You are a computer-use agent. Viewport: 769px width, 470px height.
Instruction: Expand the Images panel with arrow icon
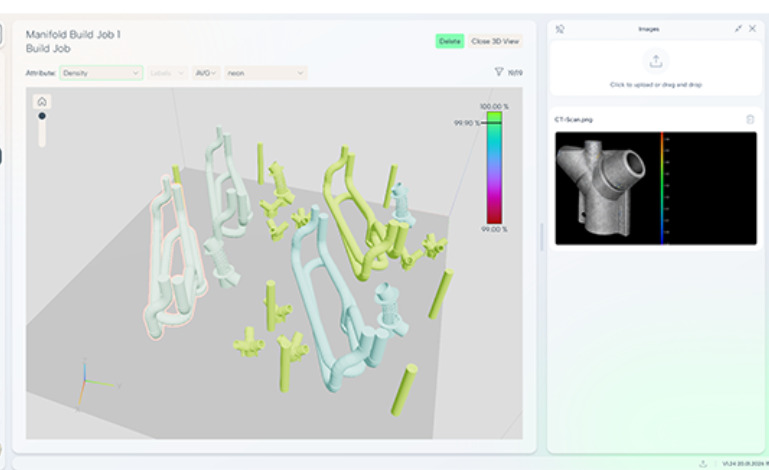tap(738, 29)
